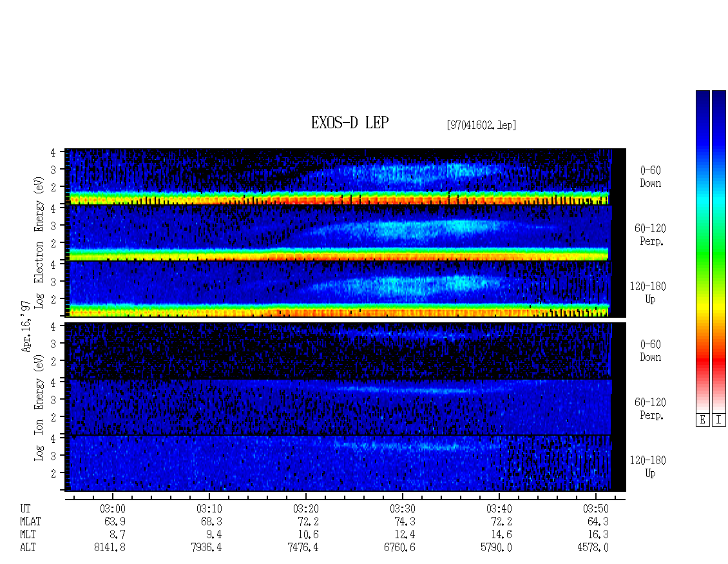Click the MLT value 8.7
728x564 pixels.
coord(117,535)
